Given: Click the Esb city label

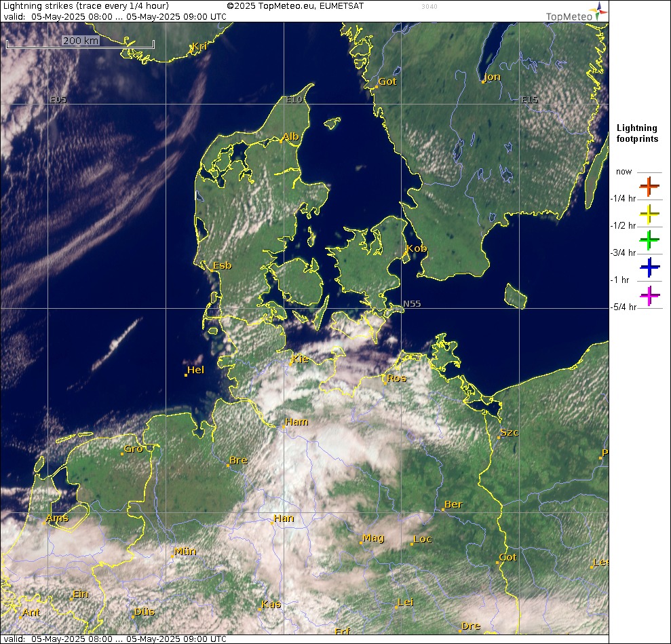Looking at the screenshot, I should pyautogui.click(x=223, y=266).
